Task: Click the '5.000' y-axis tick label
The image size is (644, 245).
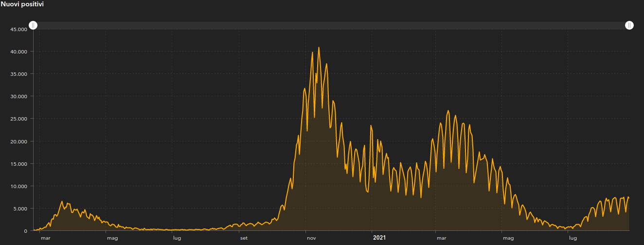Action: click(x=20, y=209)
